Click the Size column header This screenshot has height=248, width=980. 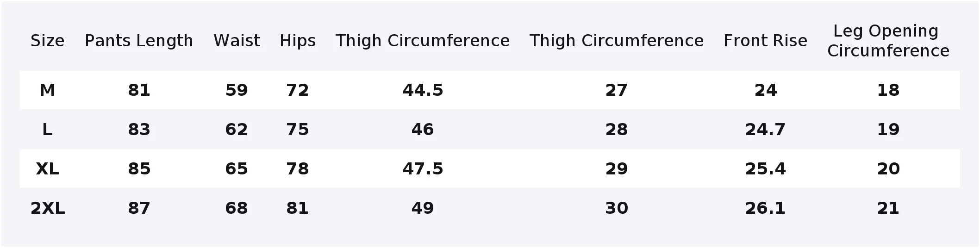coord(47,41)
